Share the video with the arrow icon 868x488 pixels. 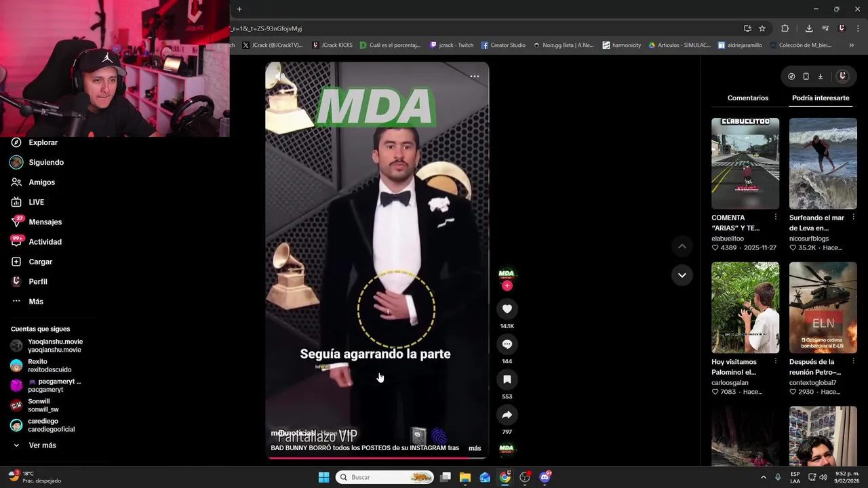point(507,415)
